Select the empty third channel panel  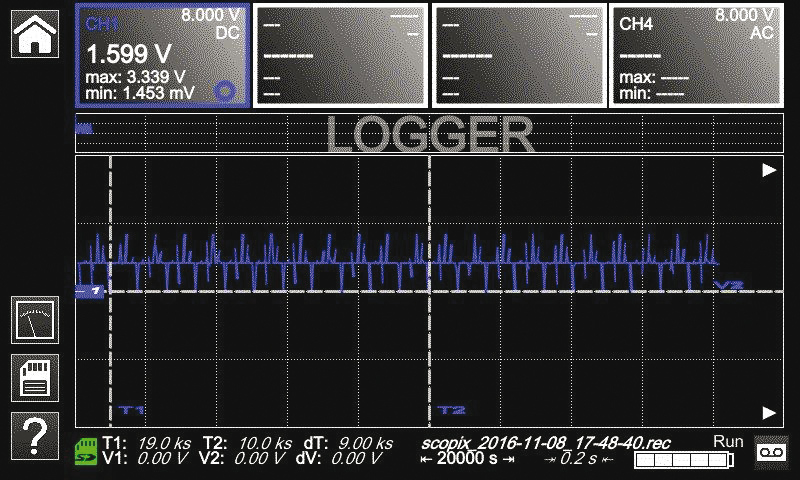(518, 54)
